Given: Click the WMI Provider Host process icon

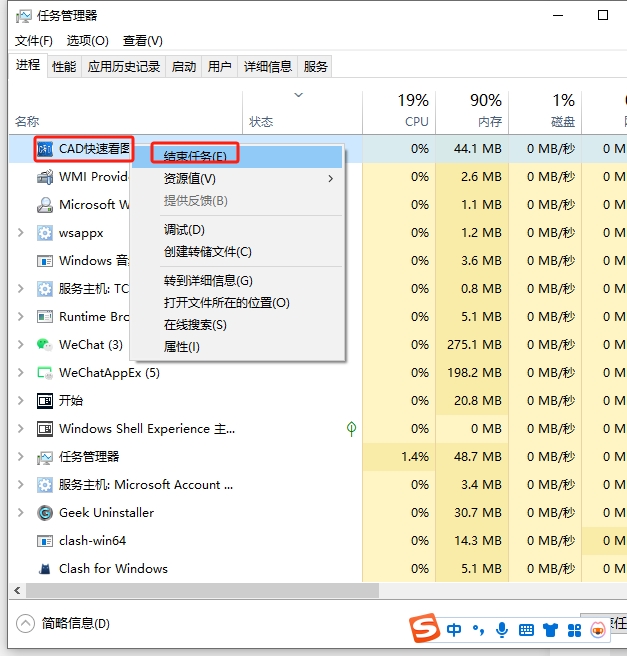Looking at the screenshot, I should tap(45, 177).
